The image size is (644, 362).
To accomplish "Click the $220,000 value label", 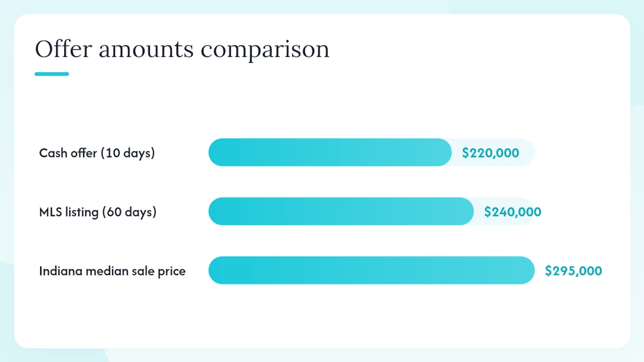I will [491, 153].
